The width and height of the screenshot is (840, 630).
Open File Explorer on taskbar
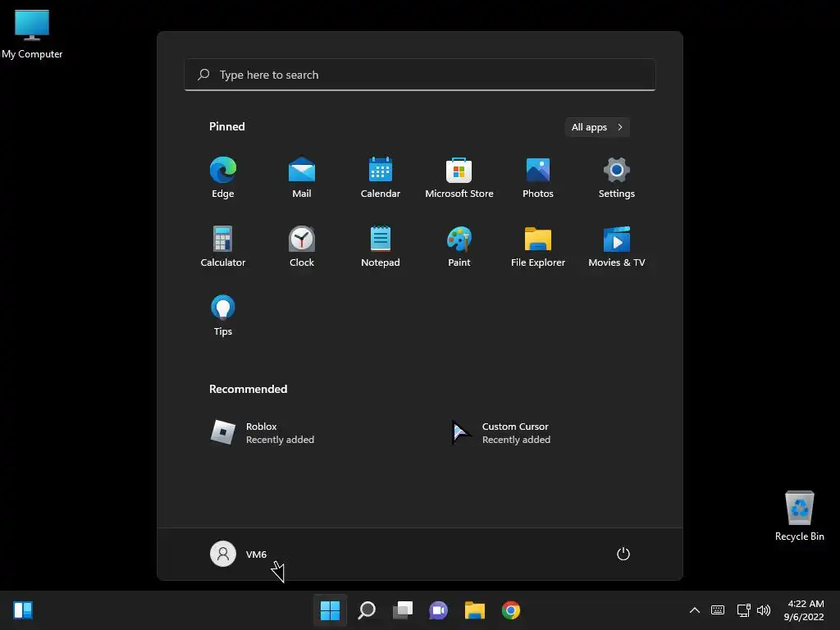click(475, 610)
